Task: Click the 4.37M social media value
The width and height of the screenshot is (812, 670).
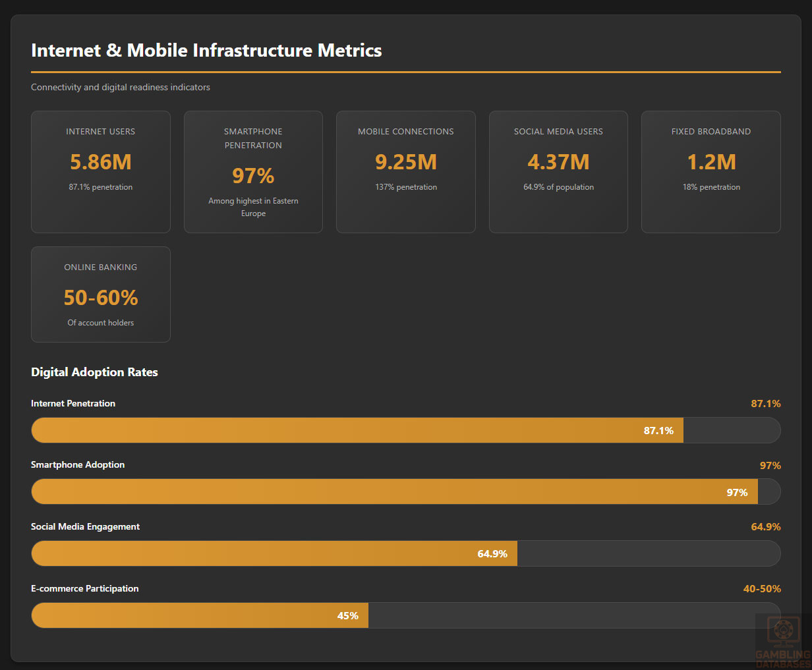Action: (x=558, y=162)
